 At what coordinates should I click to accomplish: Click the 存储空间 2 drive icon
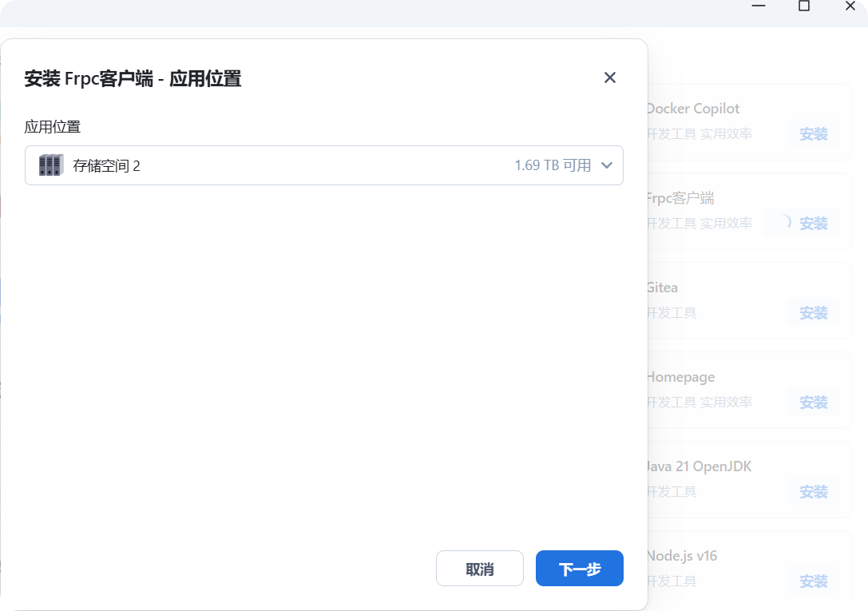tap(51, 165)
